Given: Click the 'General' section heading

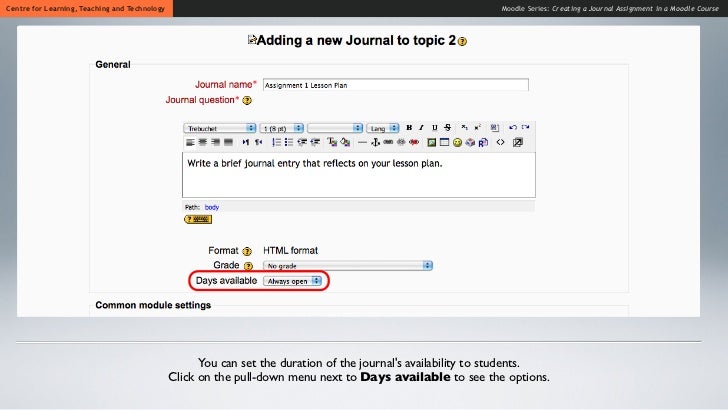Looking at the screenshot, I should pos(113,65).
